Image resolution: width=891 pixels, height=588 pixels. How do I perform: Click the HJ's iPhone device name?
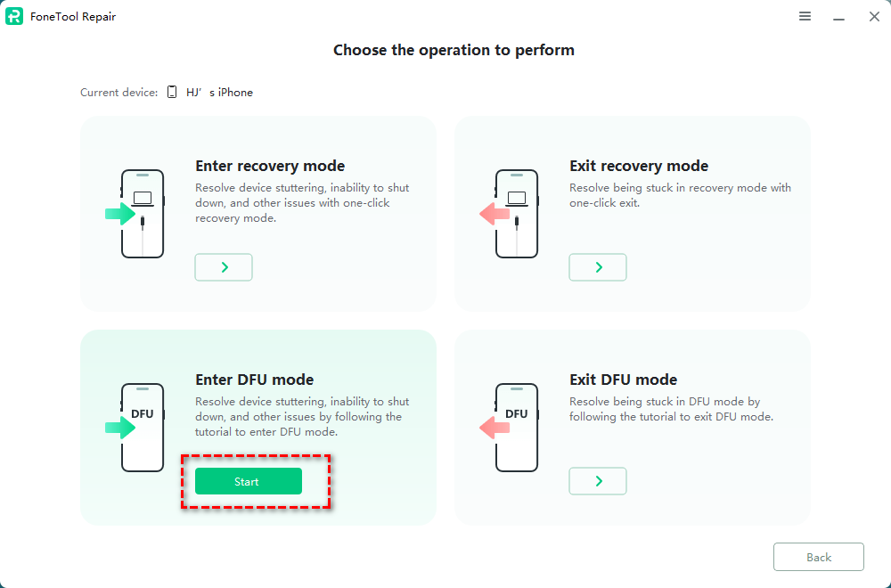219,93
